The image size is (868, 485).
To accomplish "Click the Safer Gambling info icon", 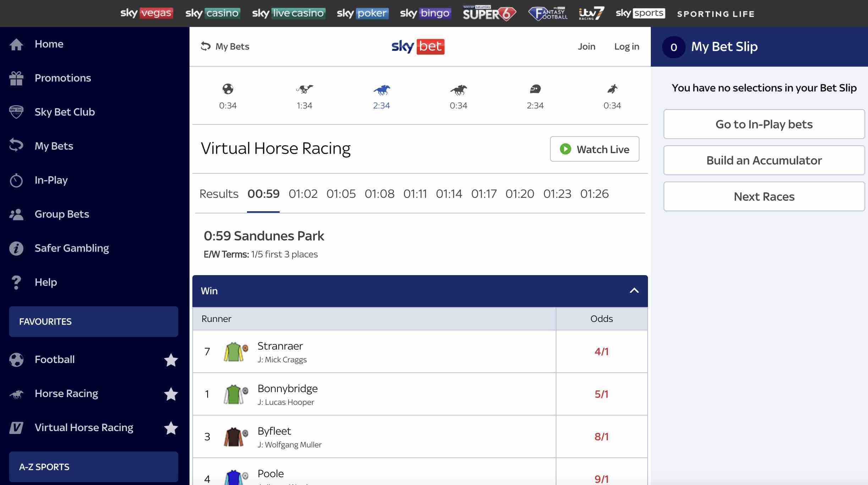I will coord(16,249).
